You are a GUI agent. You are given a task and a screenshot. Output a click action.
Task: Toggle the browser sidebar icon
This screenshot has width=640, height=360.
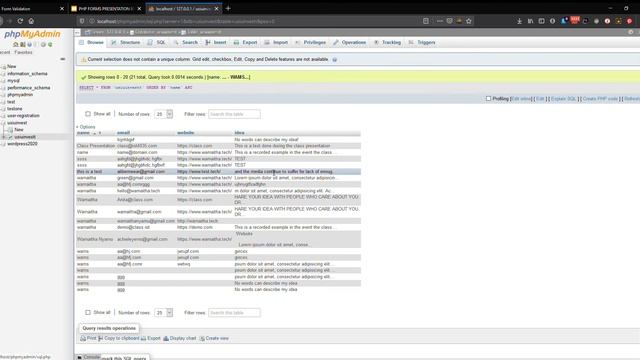[x=541, y=21]
